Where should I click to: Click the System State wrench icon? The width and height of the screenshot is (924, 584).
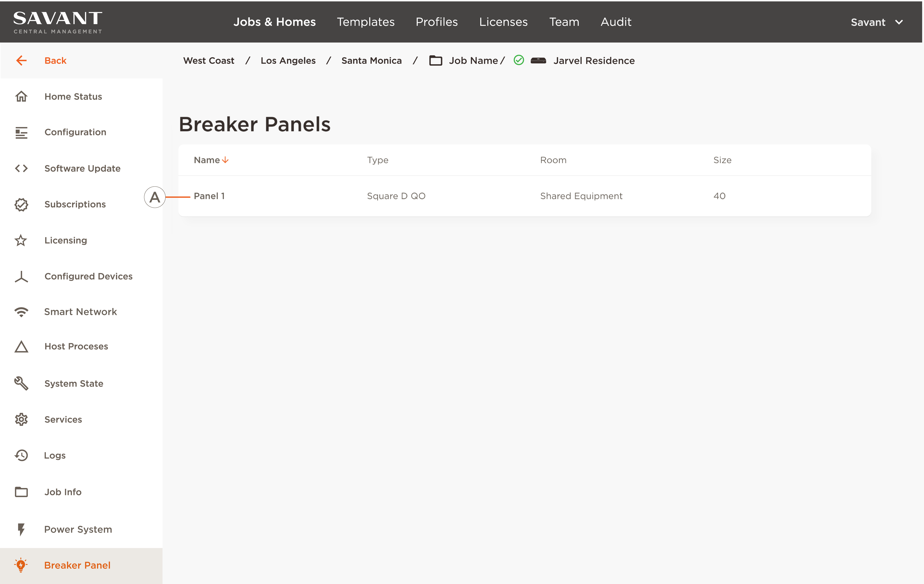pos(21,383)
